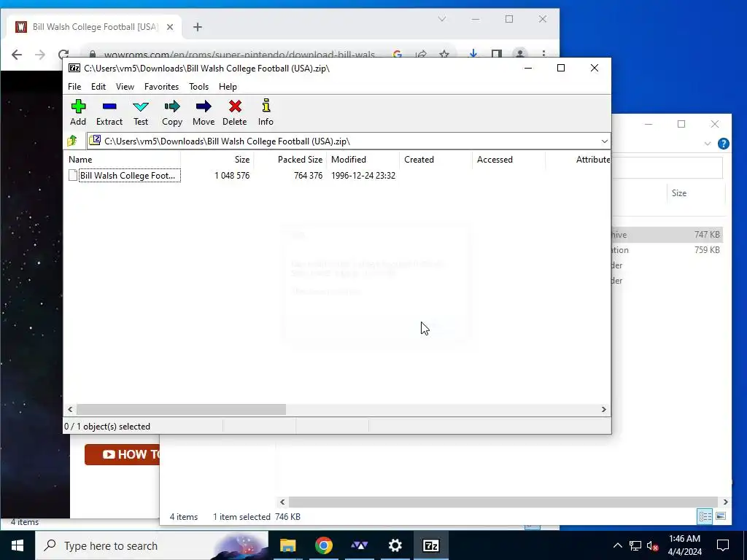747x560 pixels.
Task: Sort by the Packed Size column
Action: pyautogui.click(x=290, y=160)
